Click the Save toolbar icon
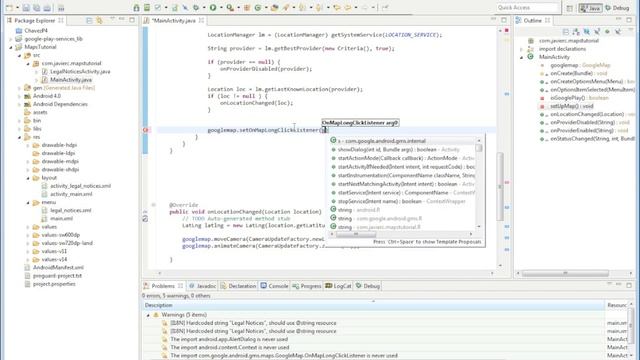 tap(26, 7)
